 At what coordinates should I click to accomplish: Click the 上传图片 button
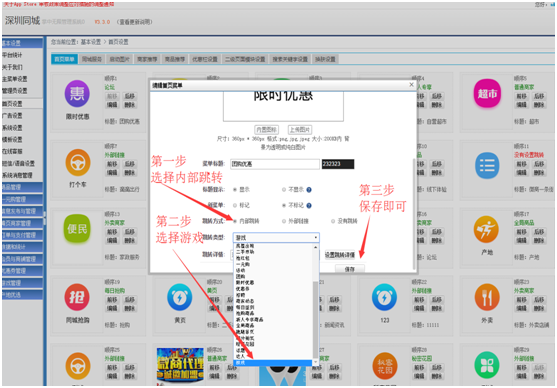pyautogui.click(x=299, y=130)
